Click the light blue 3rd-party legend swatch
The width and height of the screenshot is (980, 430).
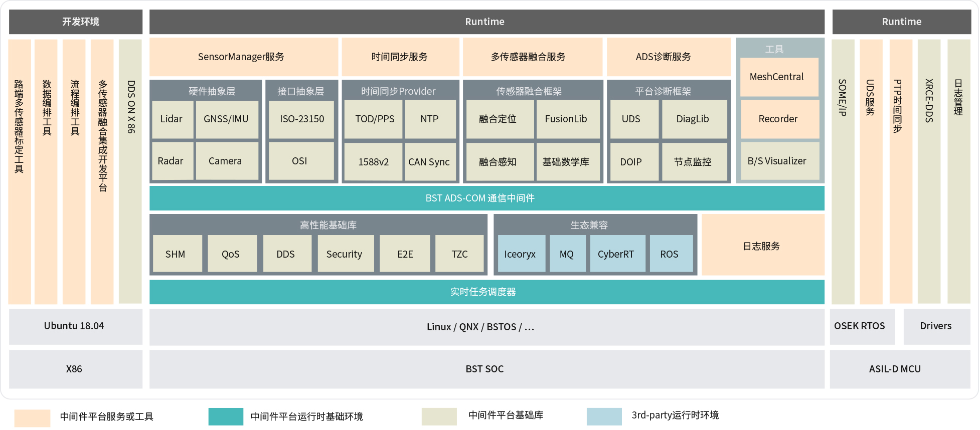pyautogui.click(x=604, y=416)
